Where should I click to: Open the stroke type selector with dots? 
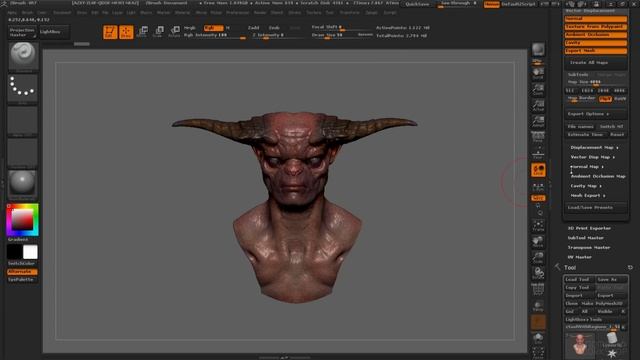(x=23, y=88)
